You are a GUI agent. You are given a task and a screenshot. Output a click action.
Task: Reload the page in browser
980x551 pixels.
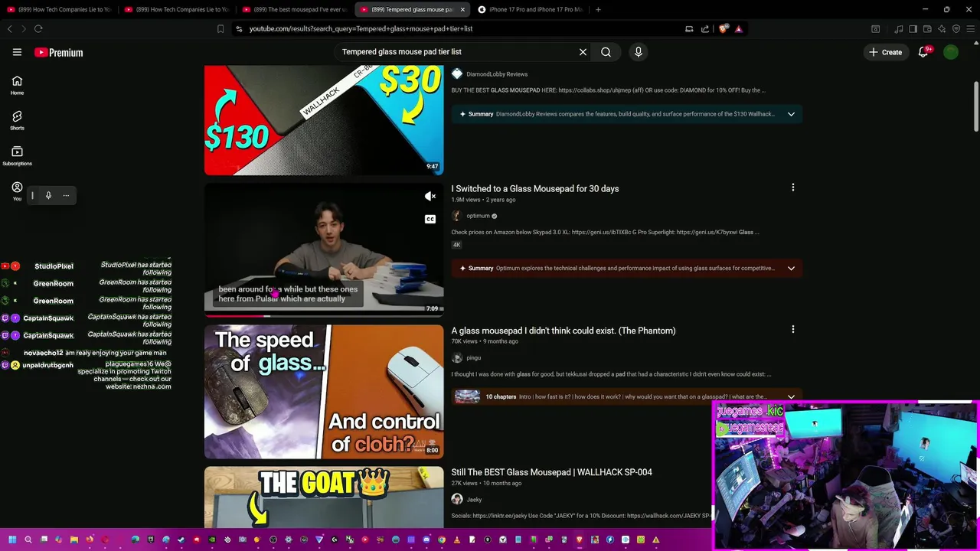point(38,28)
